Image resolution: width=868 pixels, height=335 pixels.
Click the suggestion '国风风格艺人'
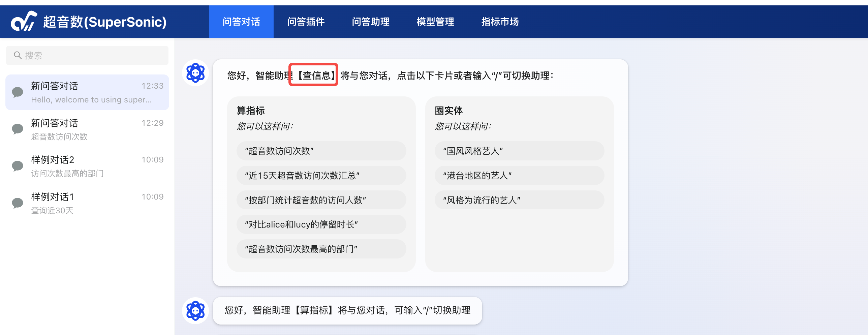click(x=519, y=151)
